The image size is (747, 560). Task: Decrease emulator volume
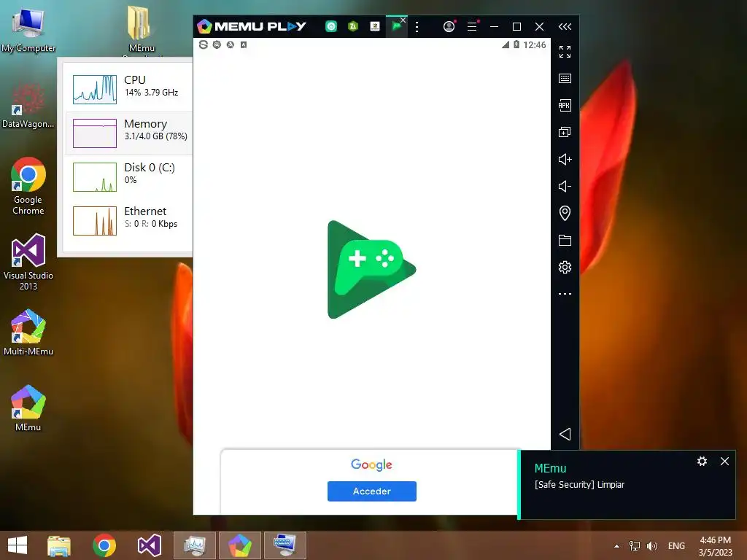(565, 186)
